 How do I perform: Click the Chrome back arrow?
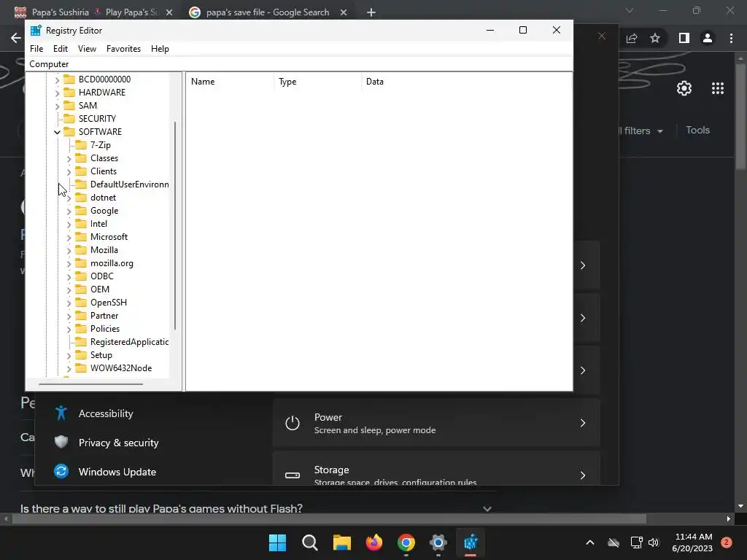16,38
